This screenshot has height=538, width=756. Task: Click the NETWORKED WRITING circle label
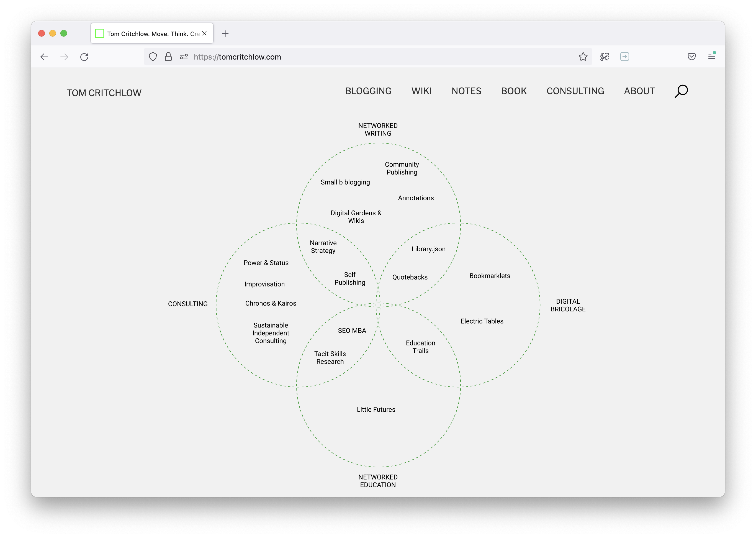[x=378, y=130]
